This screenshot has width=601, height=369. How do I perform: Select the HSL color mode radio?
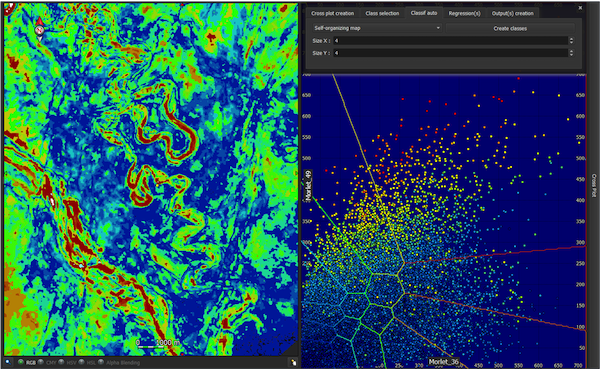[81, 362]
